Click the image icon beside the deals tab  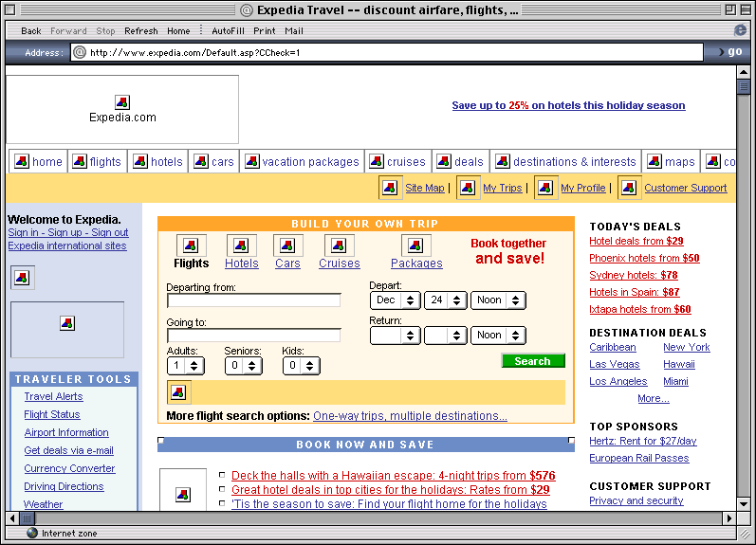click(x=444, y=161)
